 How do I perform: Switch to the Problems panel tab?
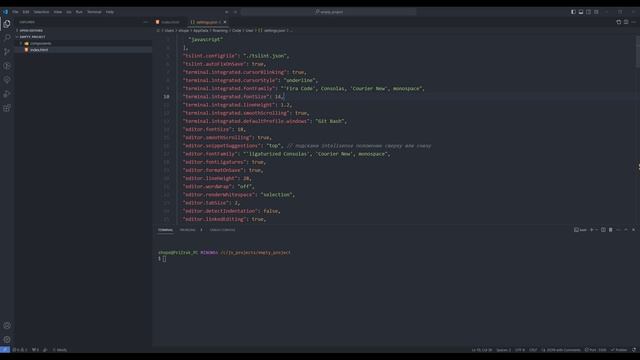coord(187,230)
